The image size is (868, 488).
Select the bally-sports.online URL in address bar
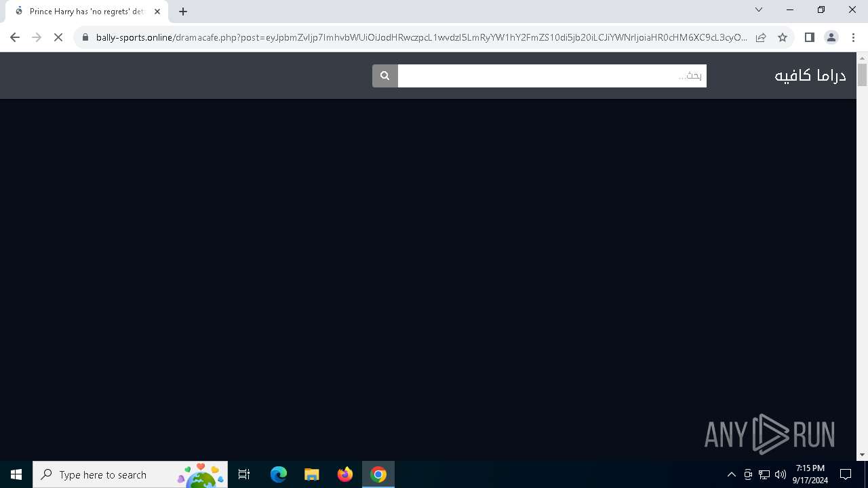pos(421,37)
